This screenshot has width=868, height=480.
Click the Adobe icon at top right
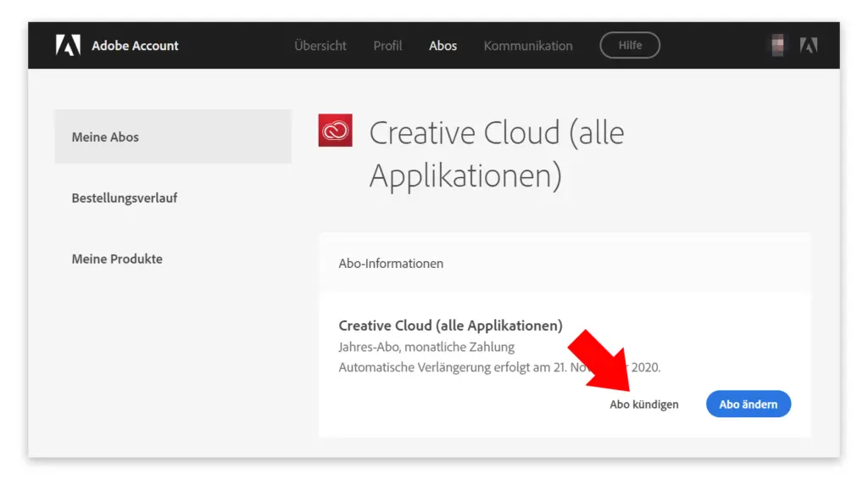[x=809, y=46]
